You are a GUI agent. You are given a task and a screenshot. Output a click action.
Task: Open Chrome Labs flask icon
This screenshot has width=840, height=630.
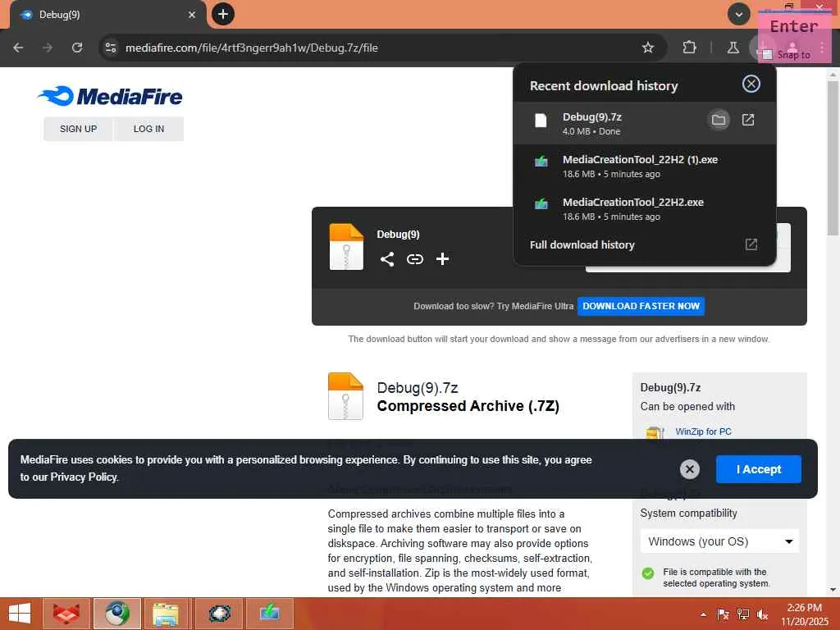pyautogui.click(x=733, y=48)
